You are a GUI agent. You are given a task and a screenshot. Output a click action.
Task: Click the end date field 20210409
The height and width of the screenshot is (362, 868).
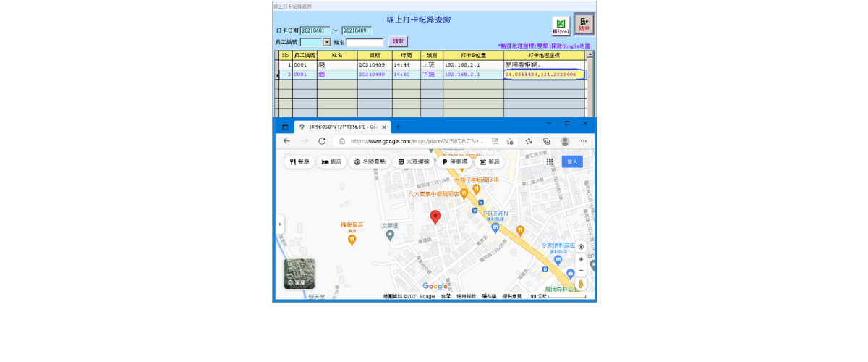tap(357, 30)
